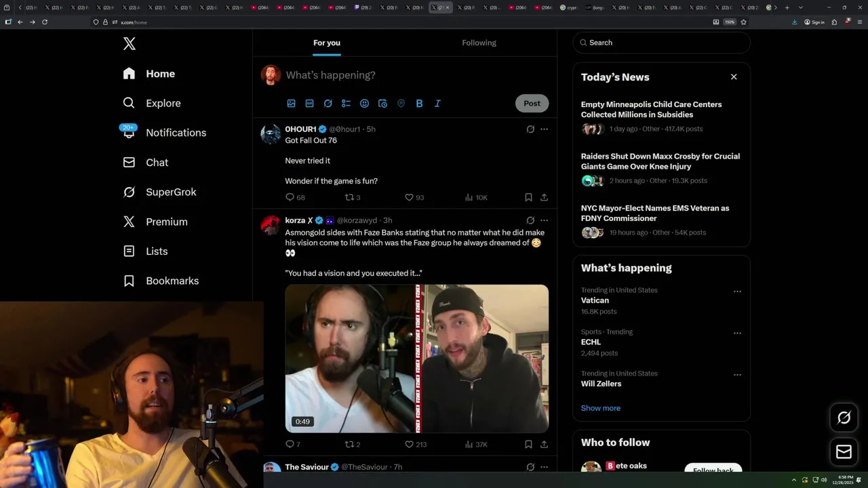The height and width of the screenshot is (488, 868).
Task: Schedule the post with calendar icon
Action: coord(382,104)
